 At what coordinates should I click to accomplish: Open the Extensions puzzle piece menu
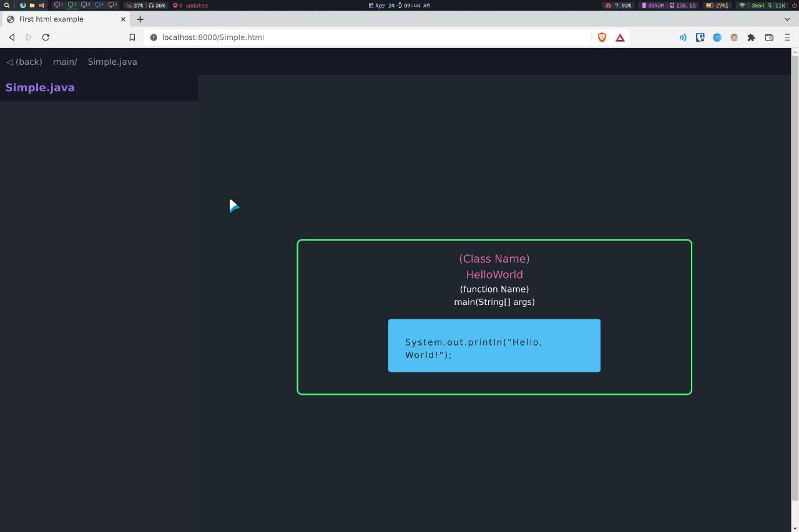pos(752,37)
